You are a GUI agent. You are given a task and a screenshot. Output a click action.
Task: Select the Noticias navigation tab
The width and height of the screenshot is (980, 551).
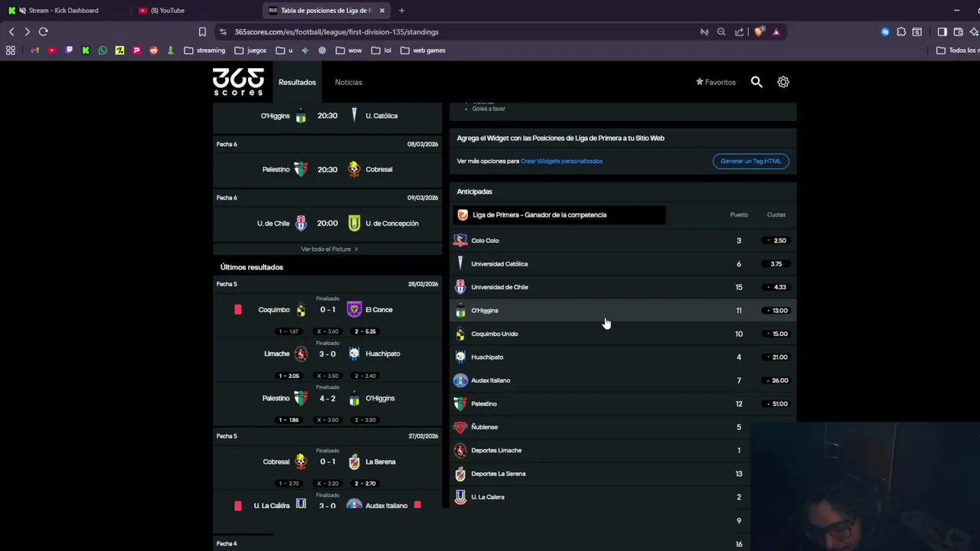(x=348, y=82)
